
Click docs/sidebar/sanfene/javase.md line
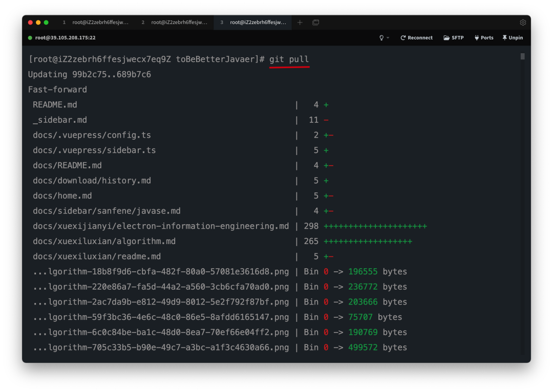pyautogui.click(x=107, y=211)
